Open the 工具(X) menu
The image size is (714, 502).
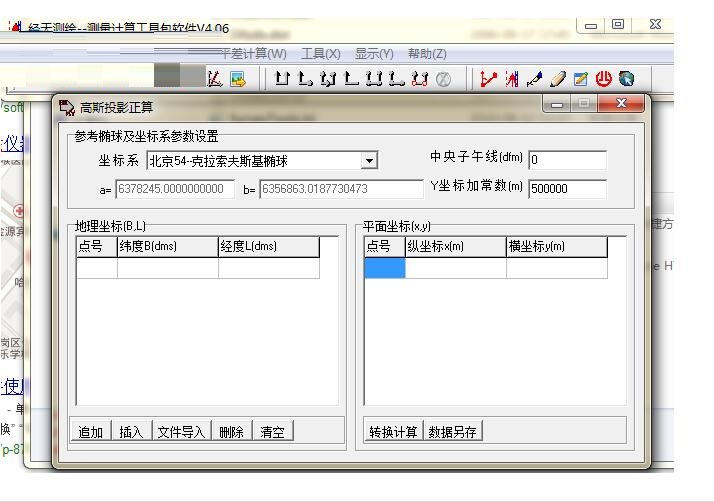point(320,54)
